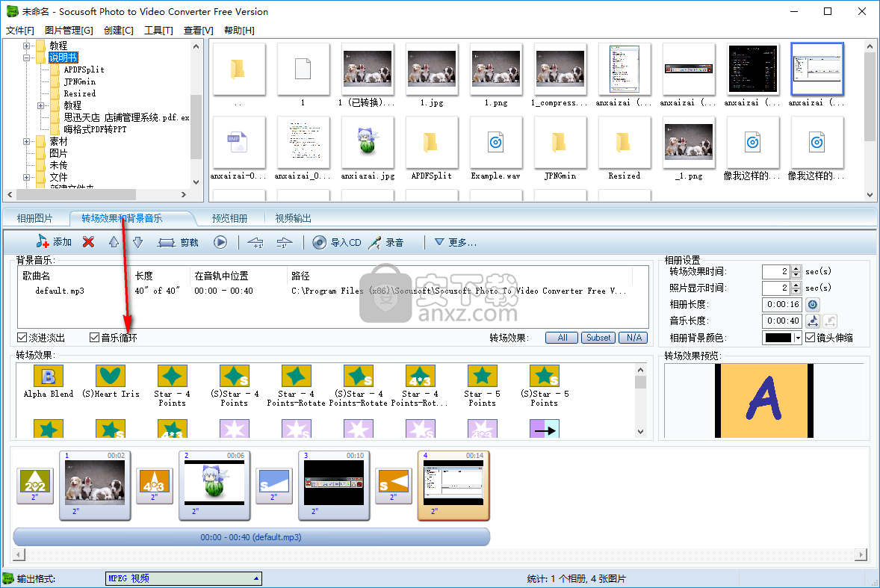Open the 工具[T] menu
The image size is (880, 588).
point(158,31)
